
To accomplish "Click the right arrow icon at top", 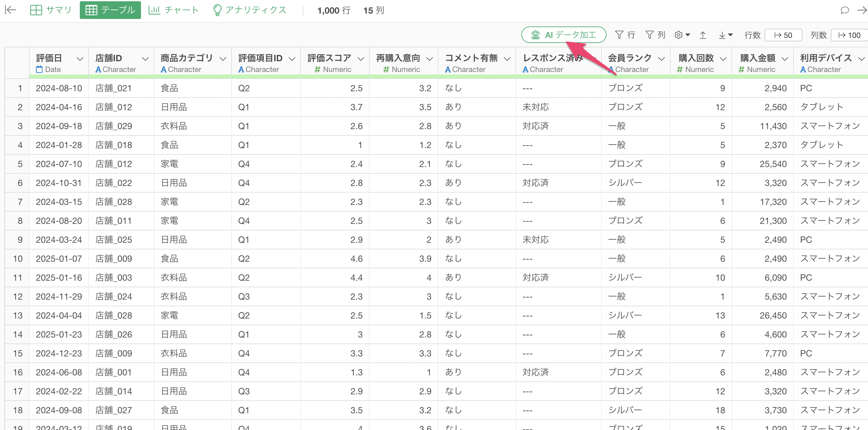I will [862, 10].
